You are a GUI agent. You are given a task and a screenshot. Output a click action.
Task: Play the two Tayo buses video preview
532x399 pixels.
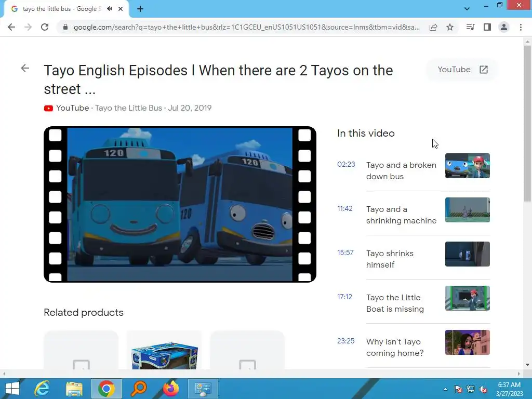pyautogui.click(x=180, y=204)
